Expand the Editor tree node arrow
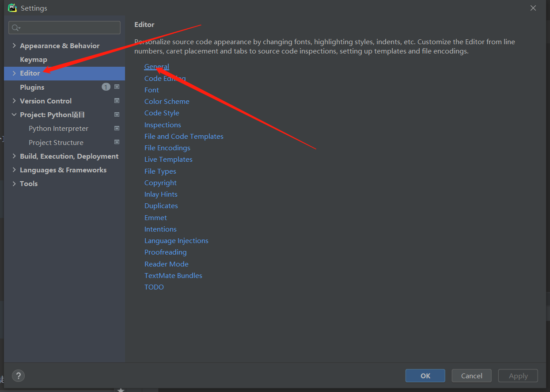Screen dimensions: 550x392 click(14, 73)
